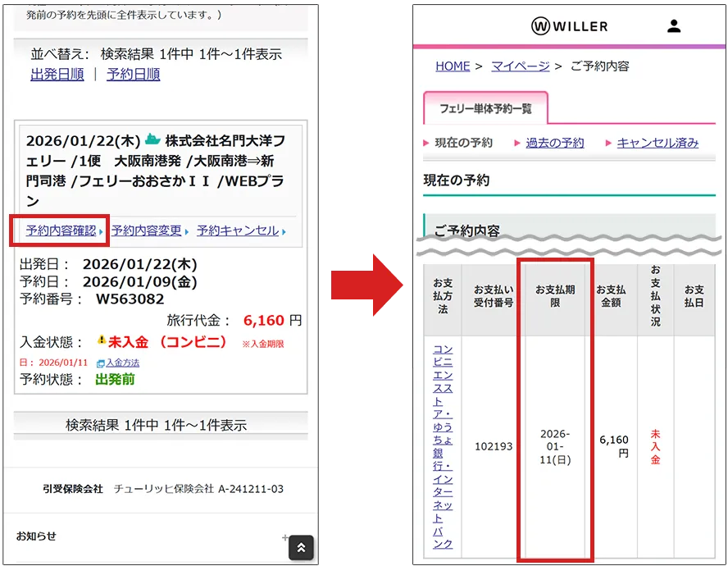Tap the WILLER logo in the header
728x566 pixels.
pyautogui.click(x=569, y=25)
